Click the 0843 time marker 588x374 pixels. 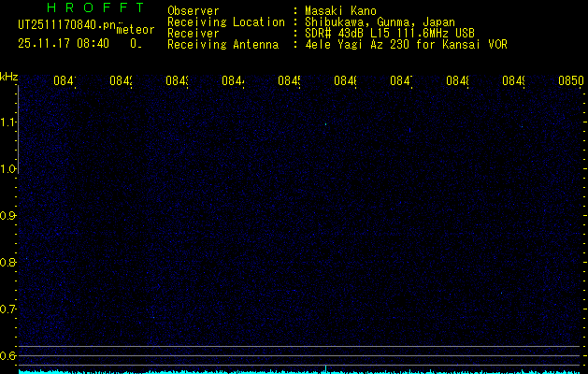177,80
